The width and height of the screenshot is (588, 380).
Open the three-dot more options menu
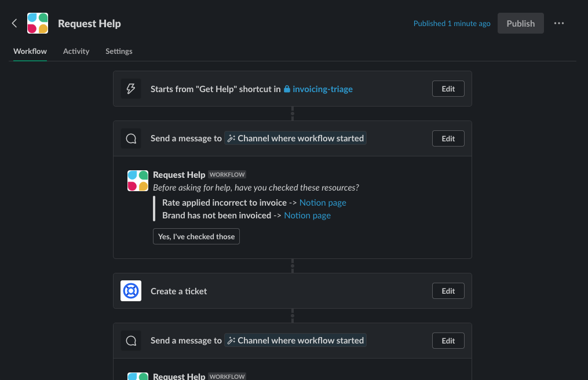pyautogui.click(x=559, y=23)
